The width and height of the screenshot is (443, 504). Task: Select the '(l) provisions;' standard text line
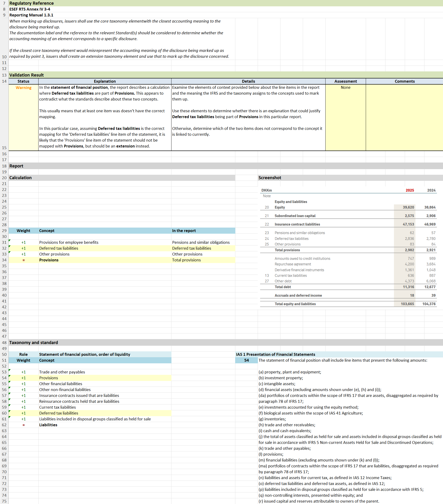[x=271, y=454]
